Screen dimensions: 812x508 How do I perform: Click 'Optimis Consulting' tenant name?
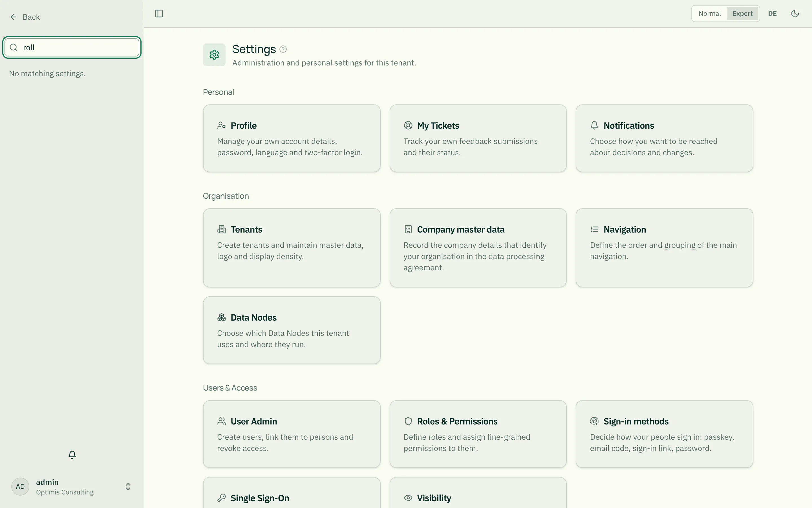65,492
